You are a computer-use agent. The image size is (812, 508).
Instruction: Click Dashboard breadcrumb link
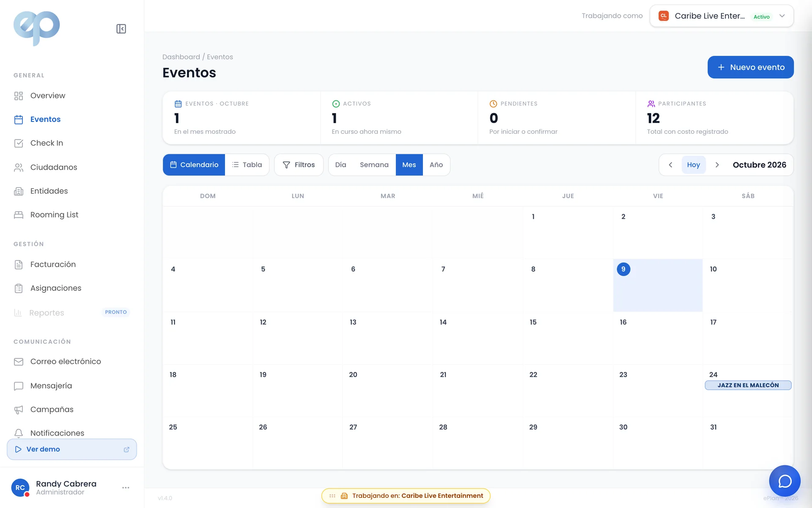[x=181, y=57]
